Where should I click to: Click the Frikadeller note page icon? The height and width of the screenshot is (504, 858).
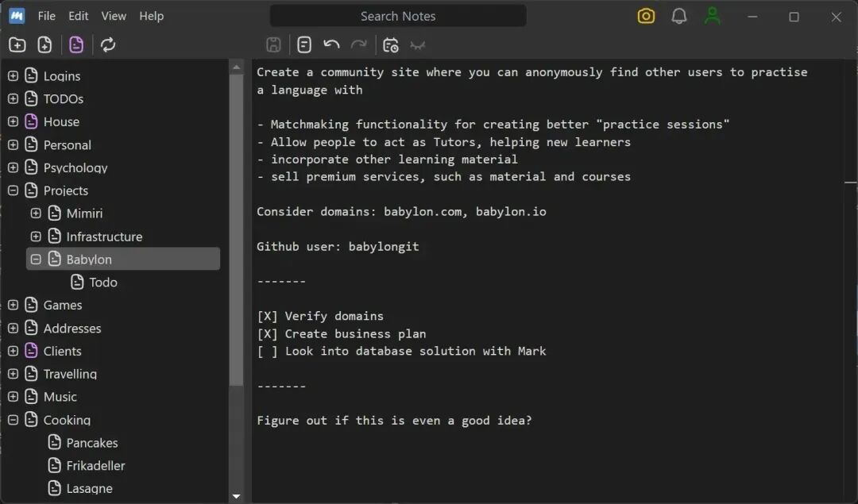[55, 465]
